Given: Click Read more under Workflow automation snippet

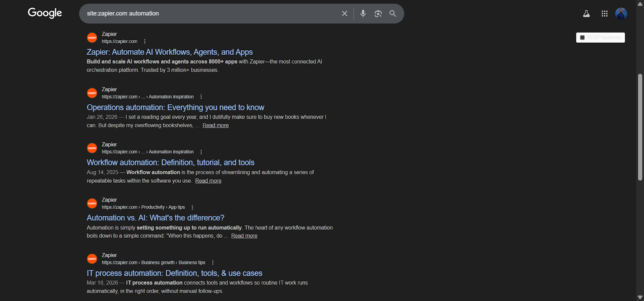Looking at the screenshot, I should [x=208, y=181].
